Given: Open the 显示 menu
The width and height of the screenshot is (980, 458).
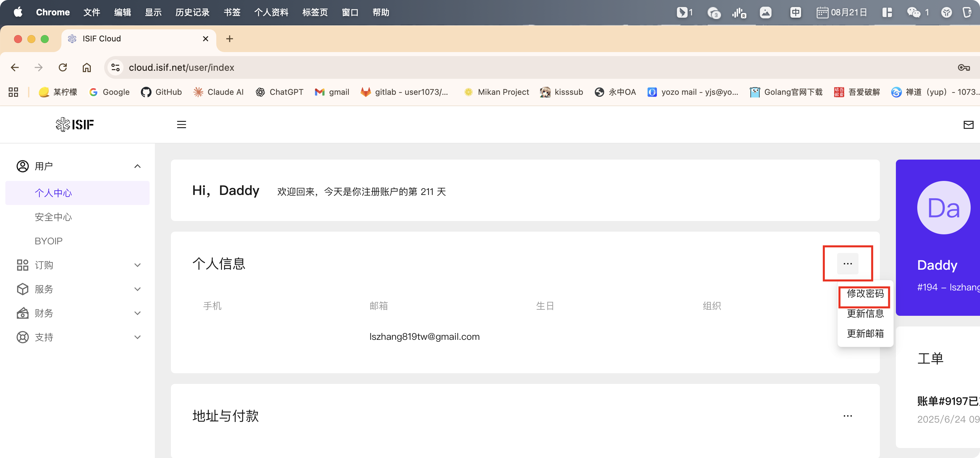Looking at the screenshot, I should coord(153,12).
